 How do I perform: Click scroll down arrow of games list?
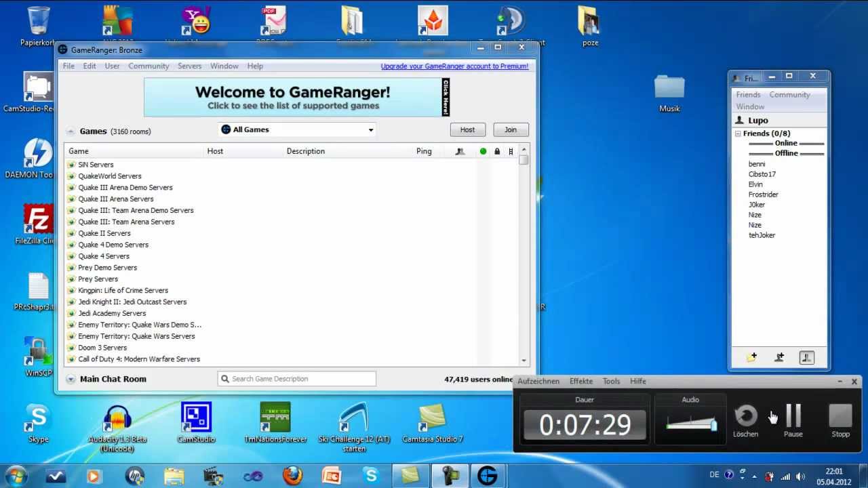524,361
